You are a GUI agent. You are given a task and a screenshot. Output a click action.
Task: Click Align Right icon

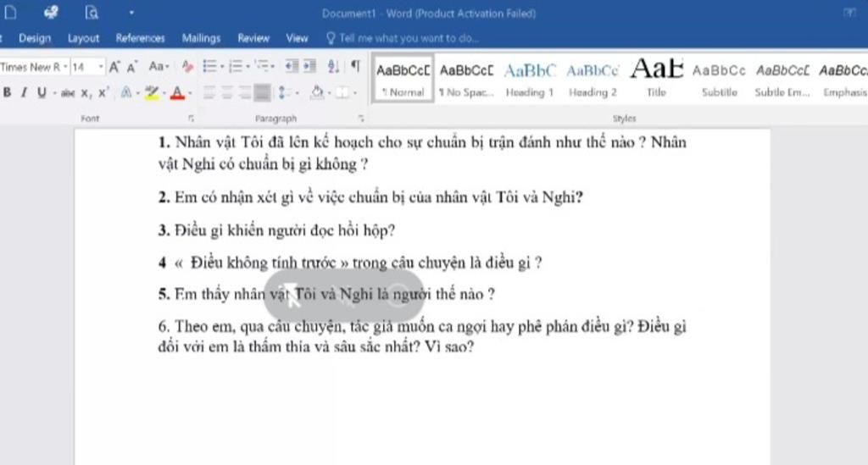coord(245,92)
